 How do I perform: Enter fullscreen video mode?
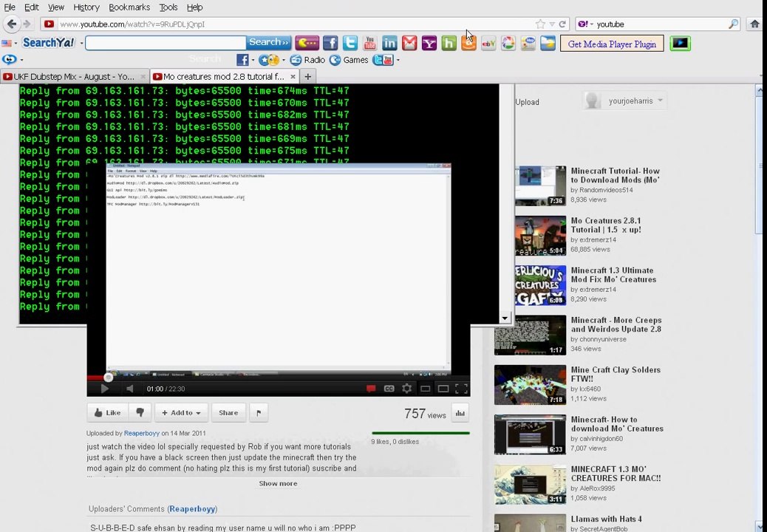click(461, 389)
